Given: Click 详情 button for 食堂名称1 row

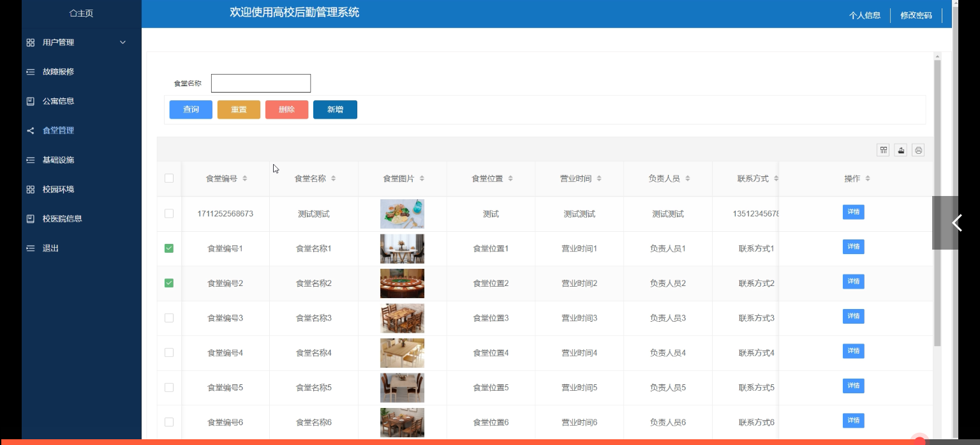Looking at the screenshot, I should pyautogui.click(x=854, y=246).
